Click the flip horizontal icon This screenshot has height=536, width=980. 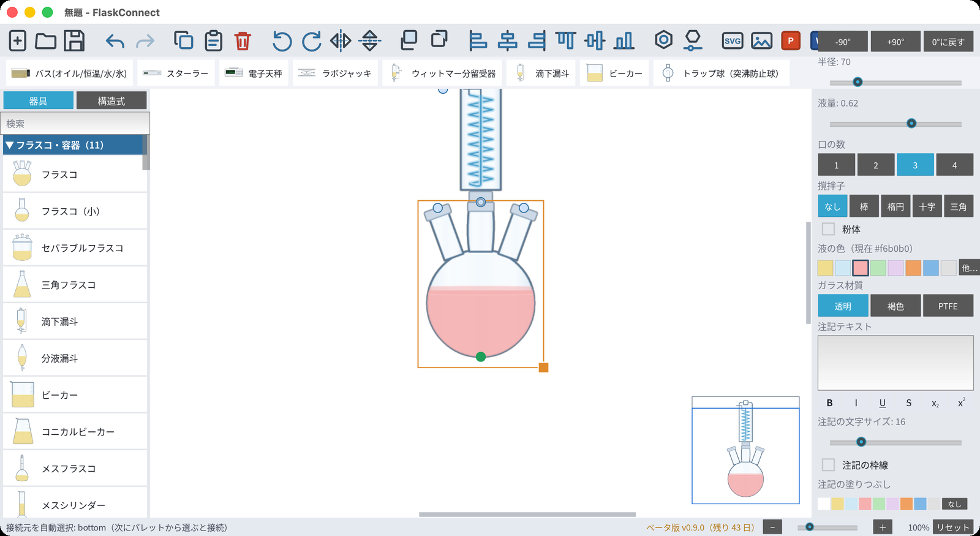coord(341,41)
